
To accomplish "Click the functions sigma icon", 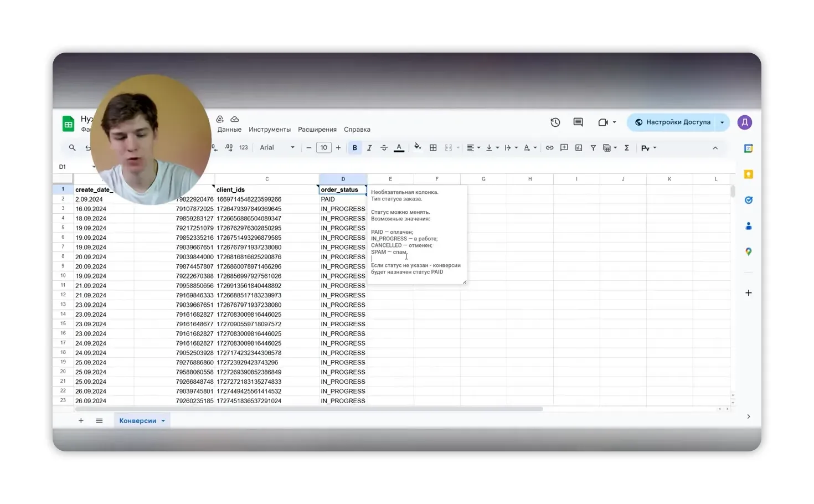I will 627,148.
